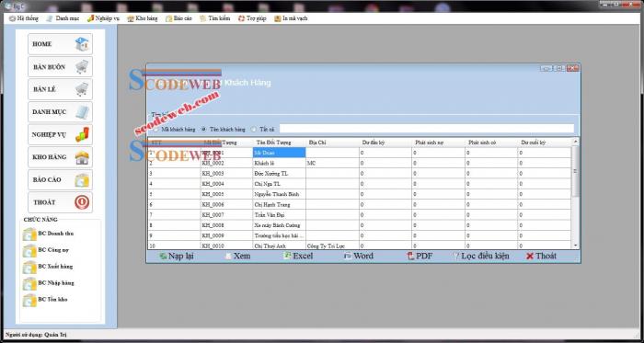Screen dimensions: 644x343
Task: Click the Lọc điều kiện filter button
Action: (x=481, y=256)
